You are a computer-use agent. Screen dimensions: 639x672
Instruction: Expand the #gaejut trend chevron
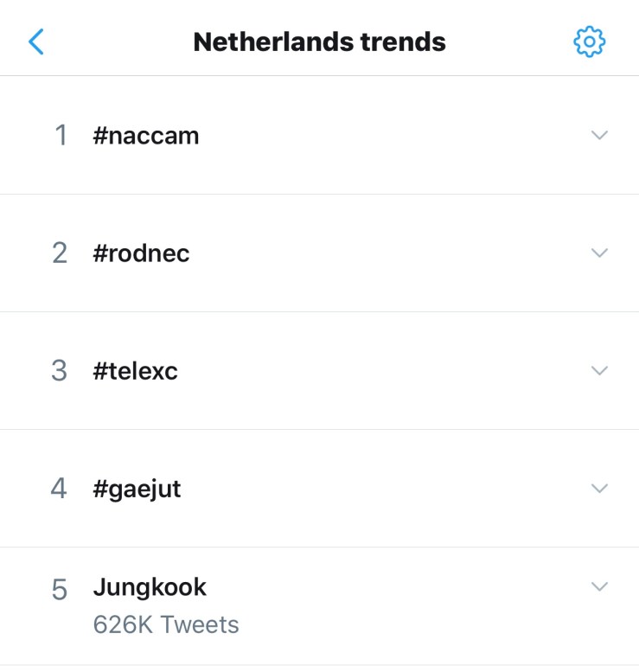coord(599,488)
